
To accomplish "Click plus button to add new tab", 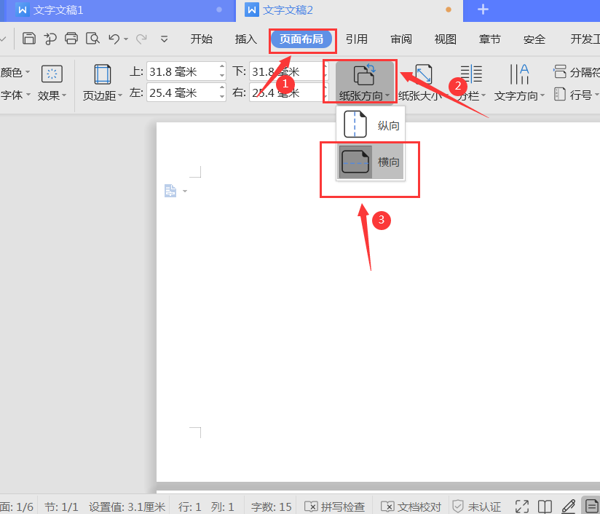I will [x=483, y=9].
